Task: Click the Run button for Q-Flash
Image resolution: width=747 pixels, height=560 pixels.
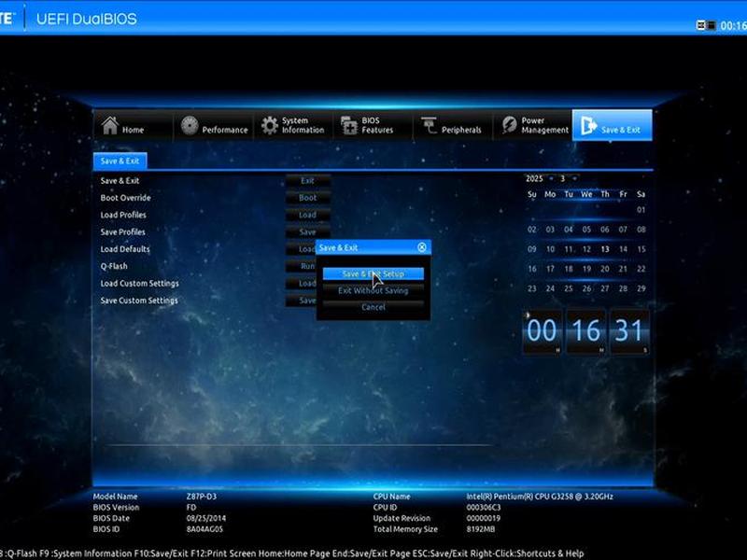Action: coord(301,266)
